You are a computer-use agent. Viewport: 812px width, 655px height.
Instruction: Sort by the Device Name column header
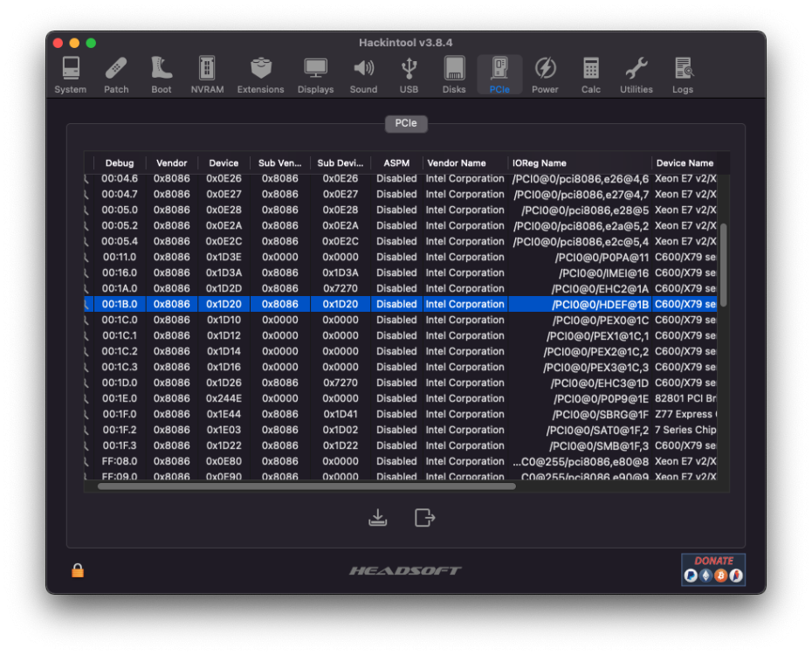(x=685, y=163)
